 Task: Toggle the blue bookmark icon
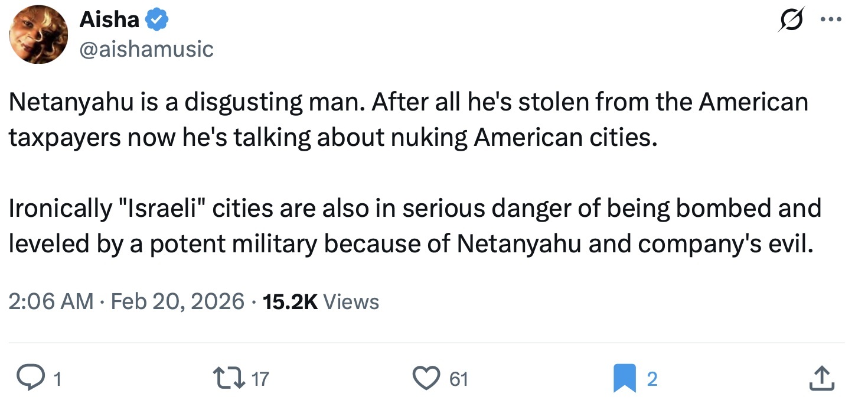[624, 378]
